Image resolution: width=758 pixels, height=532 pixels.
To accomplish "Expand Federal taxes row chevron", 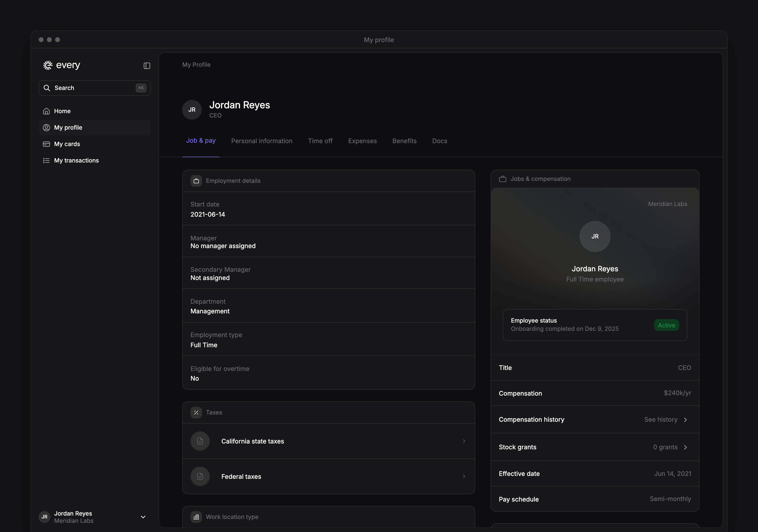I will coord(464,477).
